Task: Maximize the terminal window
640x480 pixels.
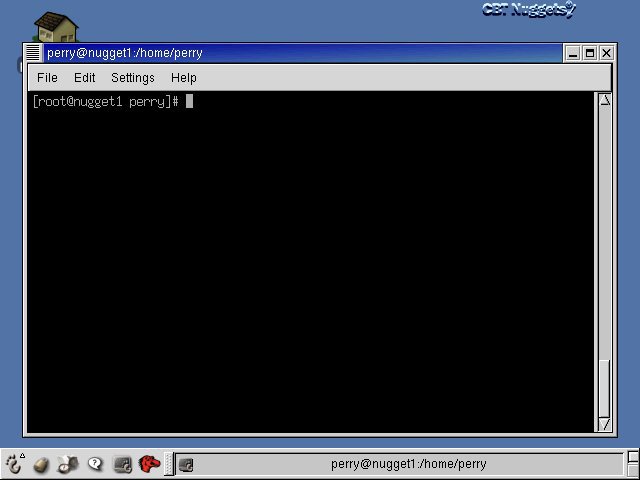Action: tap(589, 53)
